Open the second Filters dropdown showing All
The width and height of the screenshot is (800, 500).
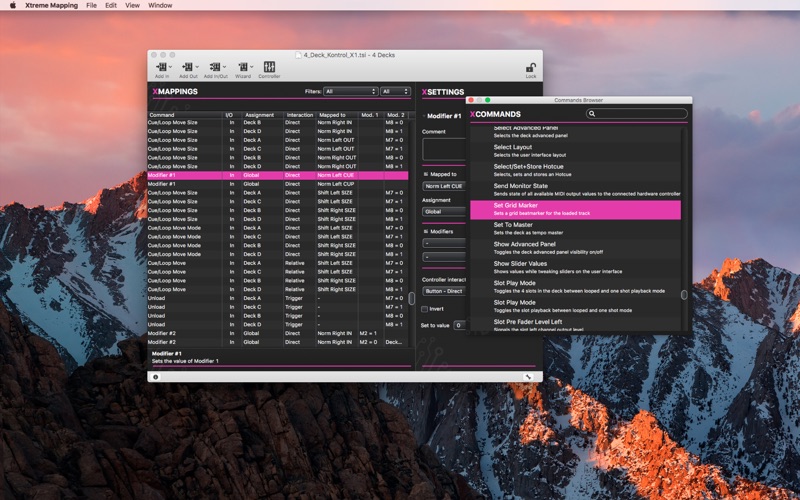[x=395, y=91]
